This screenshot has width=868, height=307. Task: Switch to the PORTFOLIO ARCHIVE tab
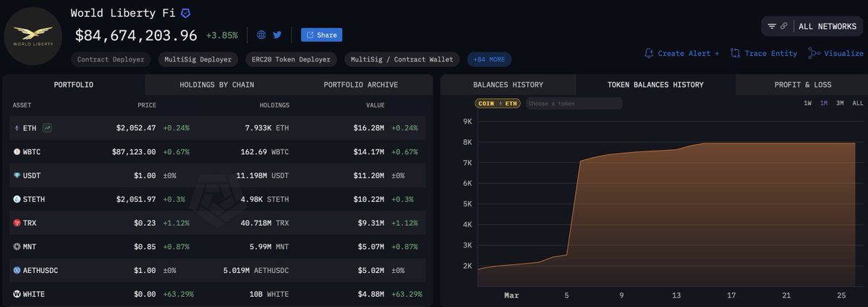pos(360,85)
